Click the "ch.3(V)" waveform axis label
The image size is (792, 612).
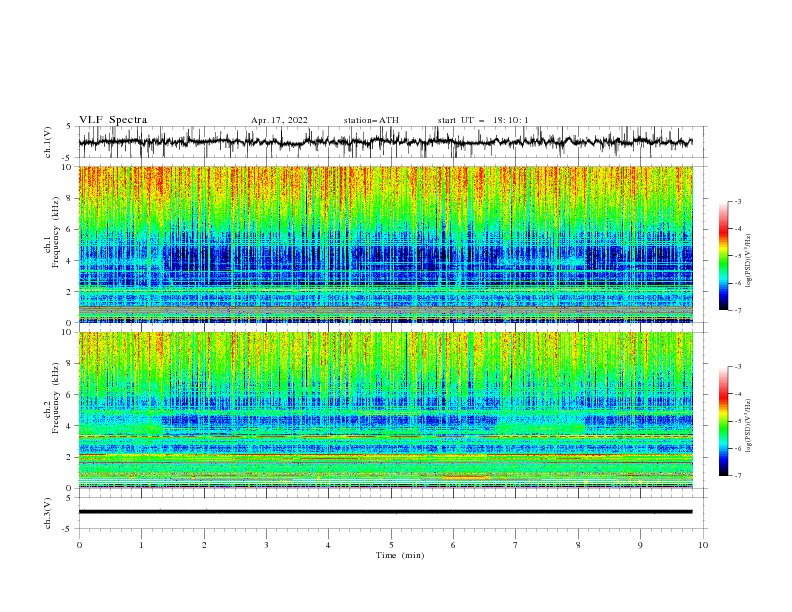pyautogui.click(x=47, y=513)
